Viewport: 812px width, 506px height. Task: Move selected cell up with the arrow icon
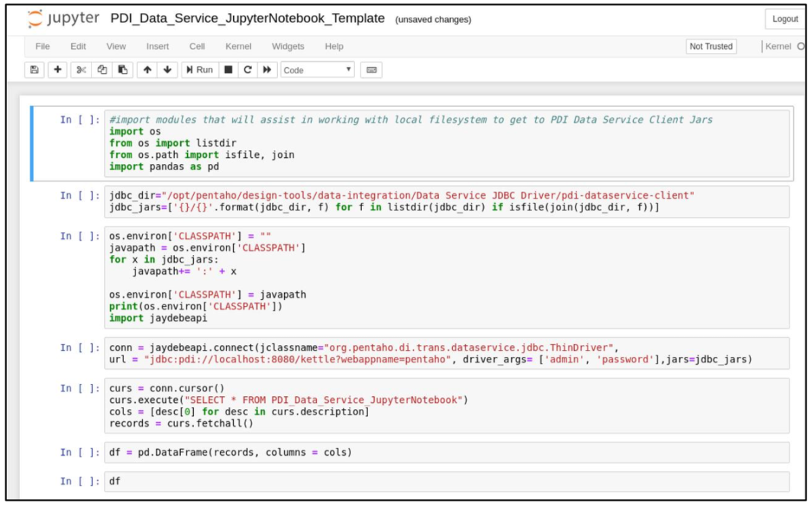point(148,70)
